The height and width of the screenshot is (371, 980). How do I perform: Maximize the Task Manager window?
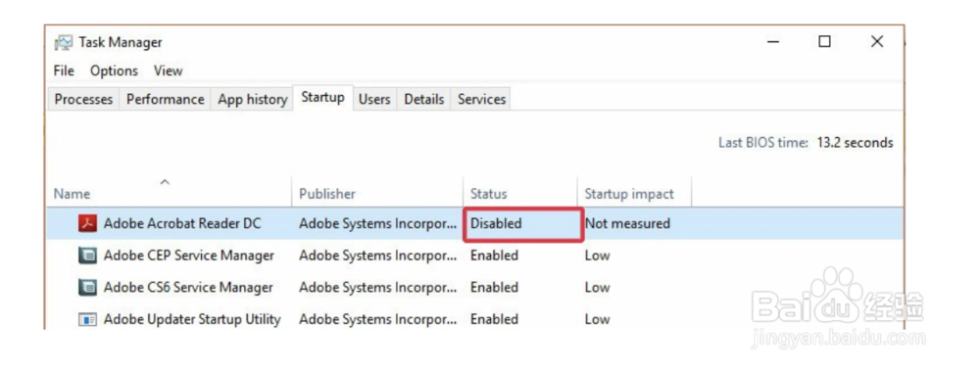tap(824, 42)
